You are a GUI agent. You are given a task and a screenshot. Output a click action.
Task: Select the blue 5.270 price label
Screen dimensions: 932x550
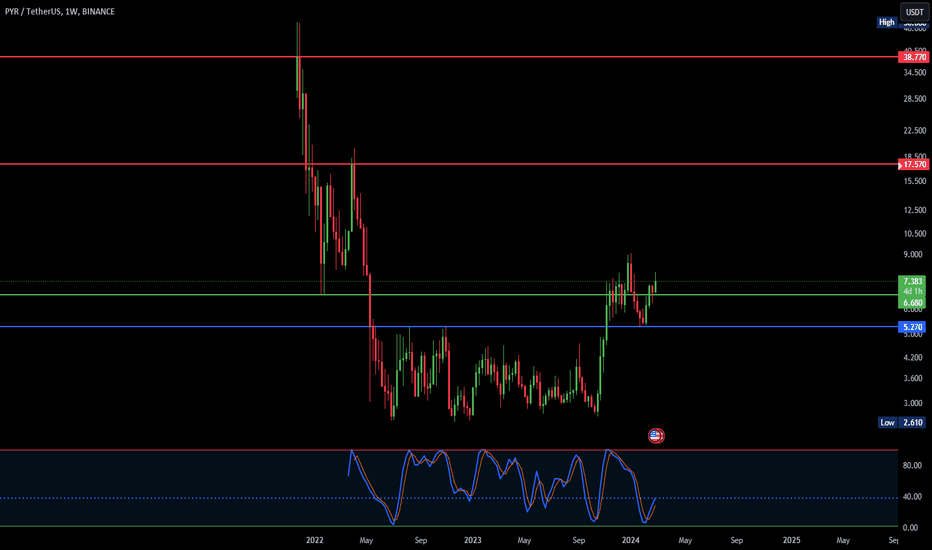912,327
